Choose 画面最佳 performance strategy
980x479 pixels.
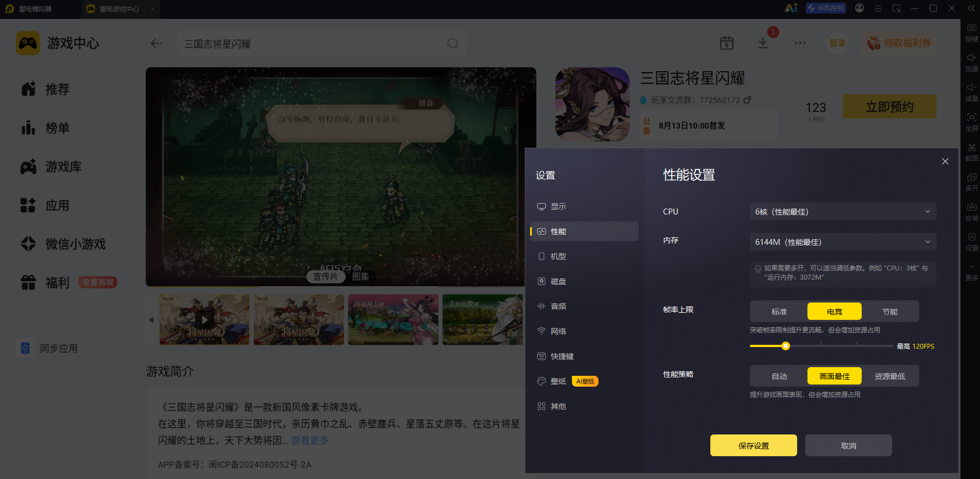click(x=835, y=376)
